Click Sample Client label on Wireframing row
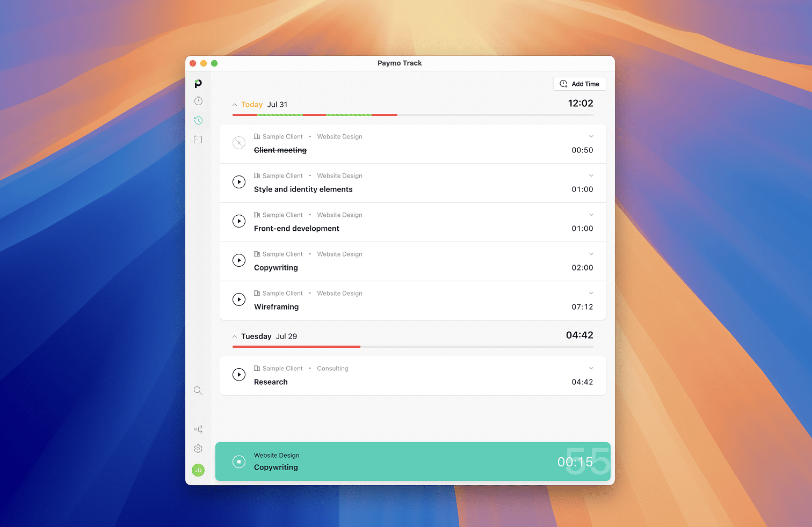Image resolution: width=812 pixels, height=527 pixels. click(282, 294)
